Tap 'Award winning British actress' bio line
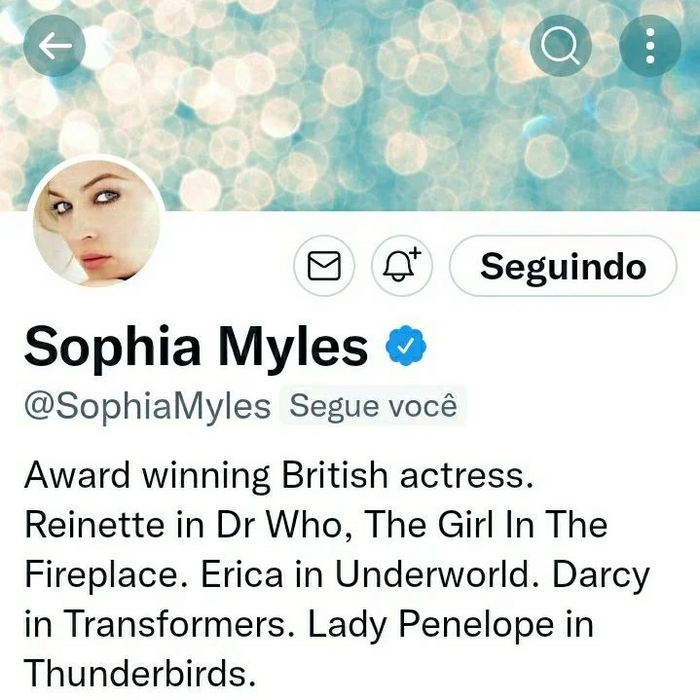This screenshot has height=700, width=700. (x=279, y=475)
